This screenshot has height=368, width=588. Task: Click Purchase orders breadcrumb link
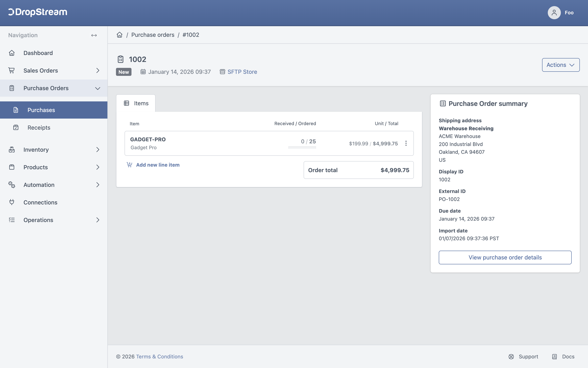pos(153,35)
